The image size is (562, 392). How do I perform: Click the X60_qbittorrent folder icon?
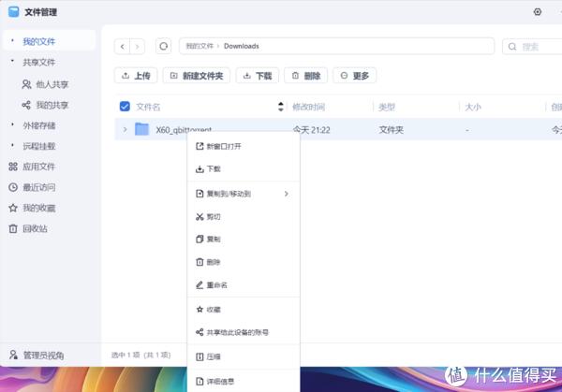click(x=142, y=129)
